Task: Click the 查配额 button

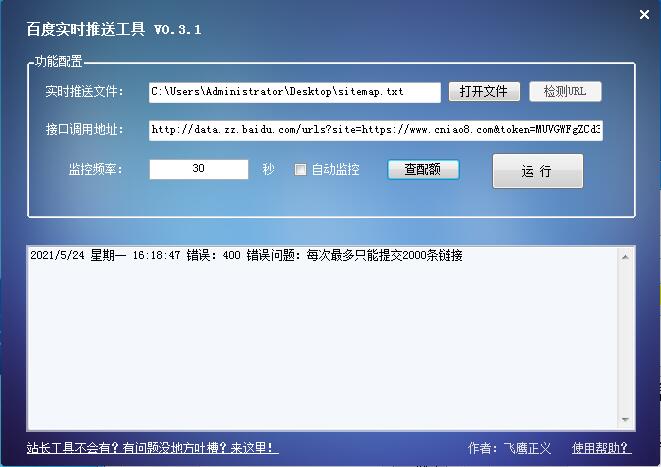Action: point(423,169)
